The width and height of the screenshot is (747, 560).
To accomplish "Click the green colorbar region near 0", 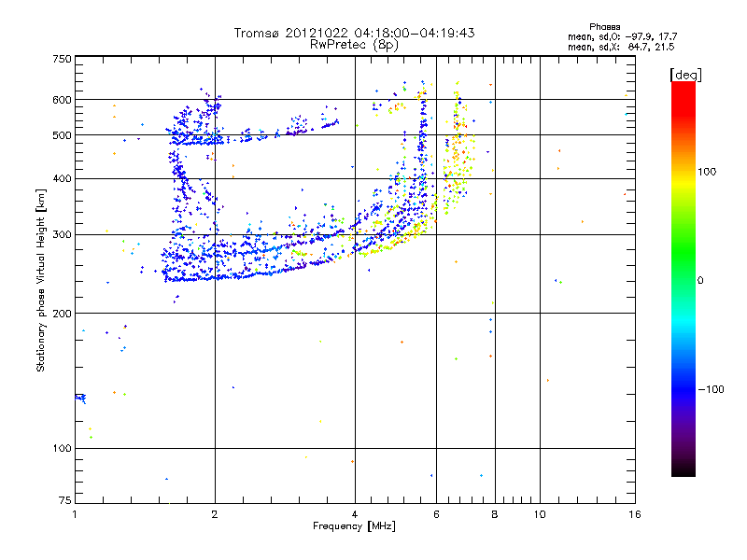I will (x=684, y=273).
